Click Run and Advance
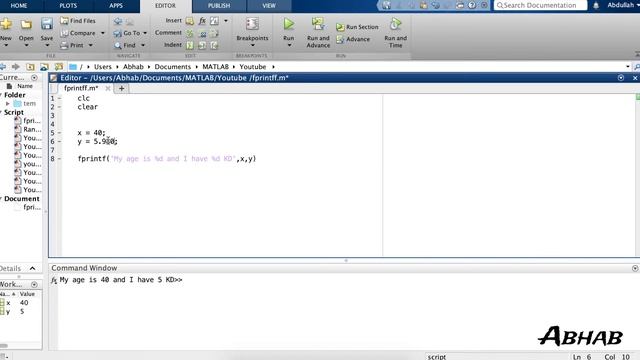 click(318, 33)
